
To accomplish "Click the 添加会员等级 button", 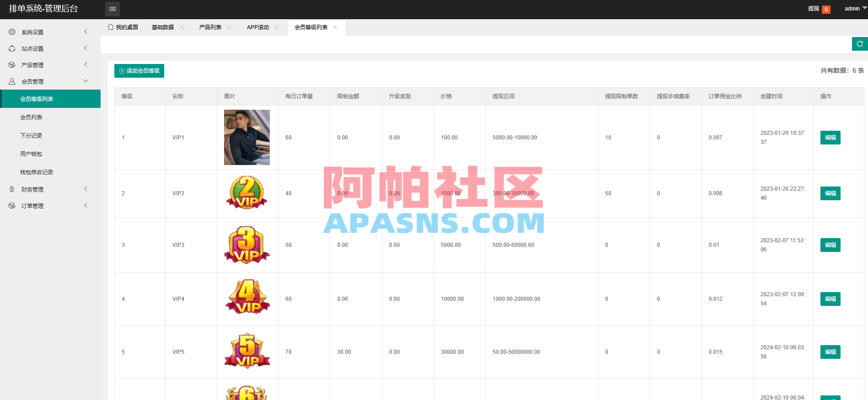I will pos(139,71).
